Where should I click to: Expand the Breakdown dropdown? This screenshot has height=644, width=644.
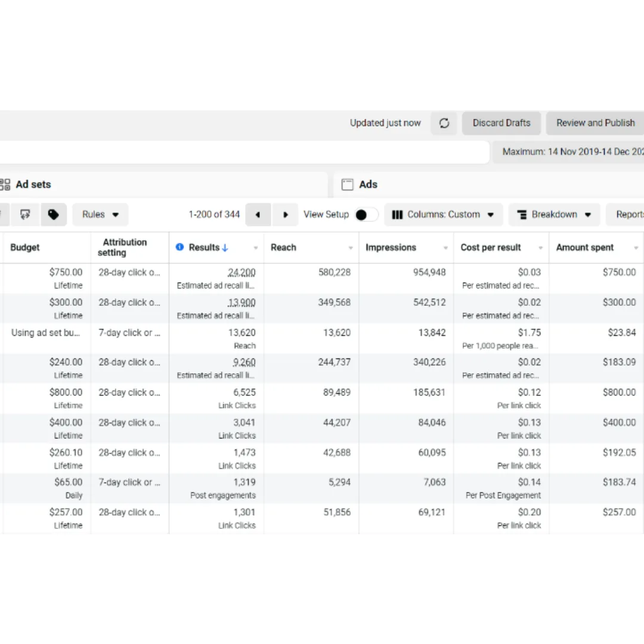(x=554, y=214)
